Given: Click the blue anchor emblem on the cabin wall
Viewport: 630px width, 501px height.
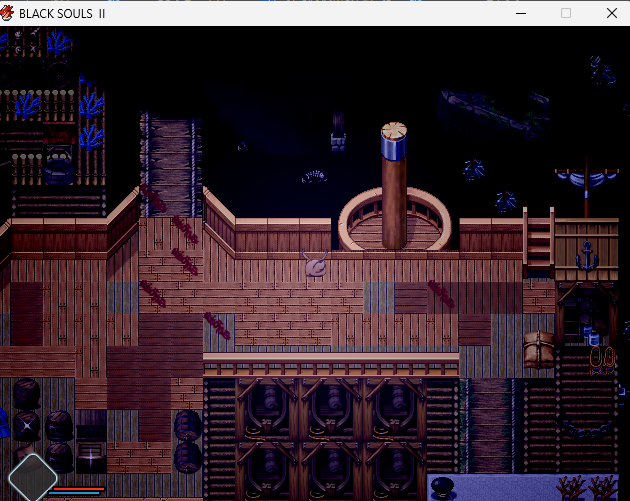Looking at the screenshot, I should point(587,255).
